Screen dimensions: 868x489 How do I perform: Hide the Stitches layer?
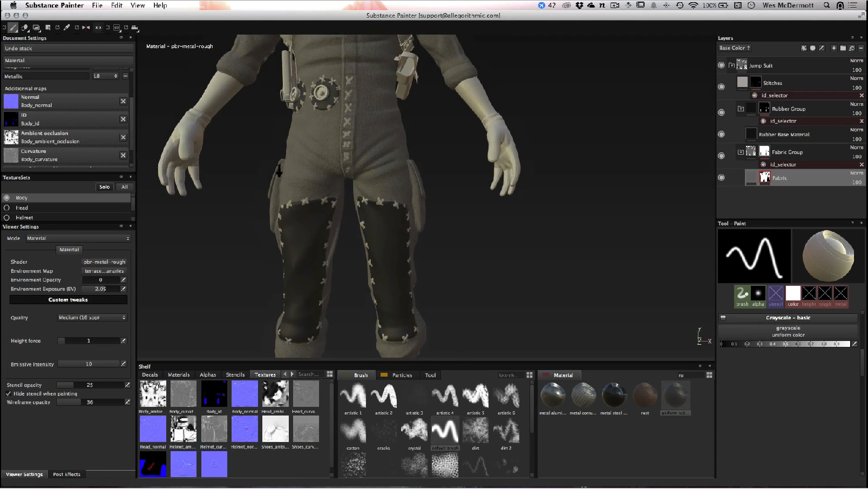pos(721,86)
